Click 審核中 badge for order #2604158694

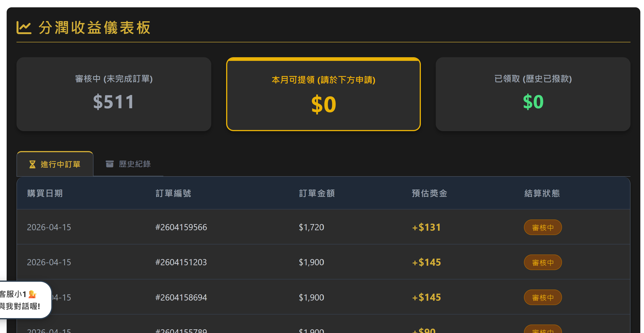coord(543,297)
